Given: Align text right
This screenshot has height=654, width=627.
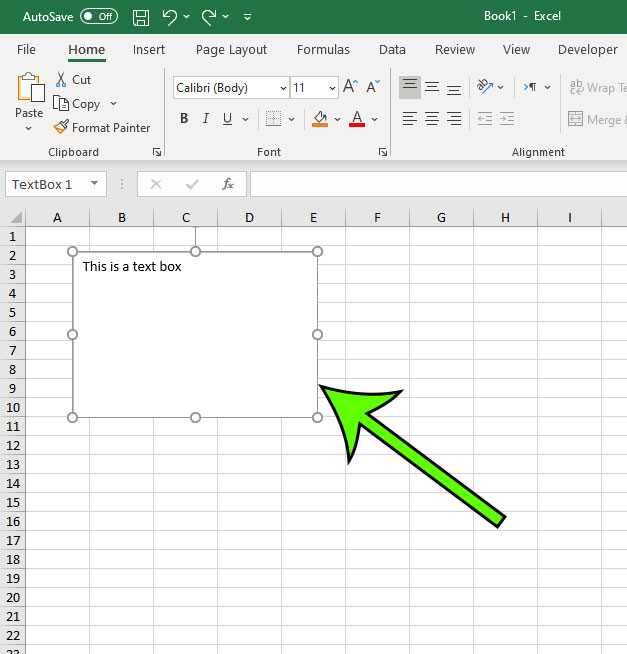Looking at the screenshot, I should [454, 119].
